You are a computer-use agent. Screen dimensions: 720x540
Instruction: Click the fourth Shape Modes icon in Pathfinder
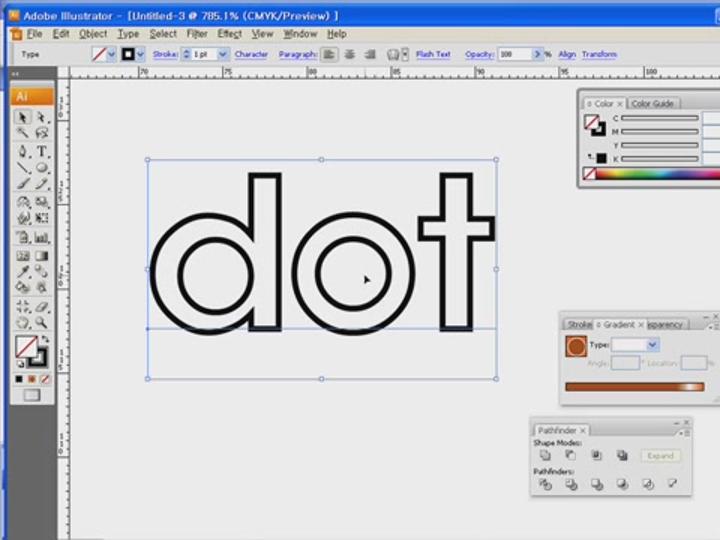(x=622, y=456)
